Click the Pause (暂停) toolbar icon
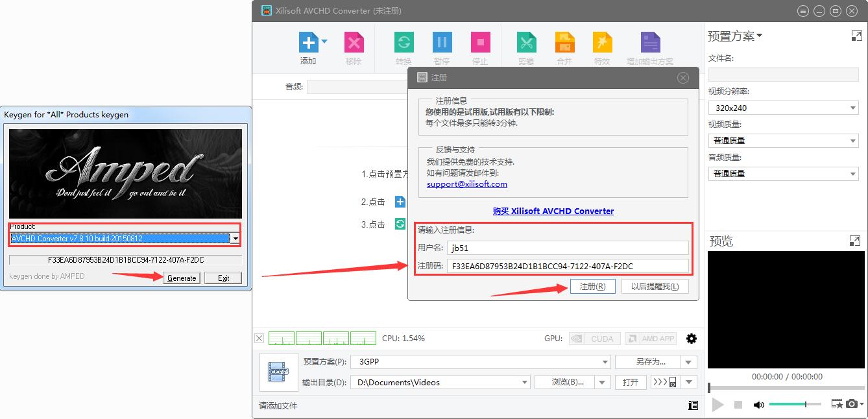This screenshot has height=419, width=868. (x=442, y=43)
